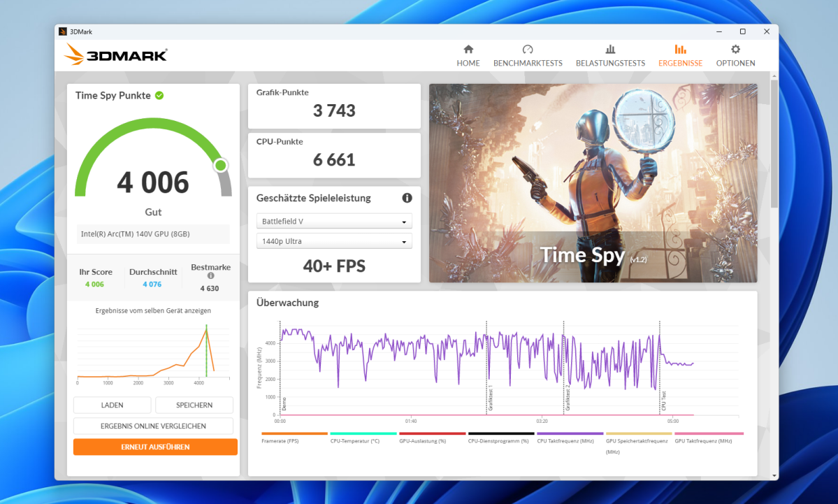Open the BELASTUNGSTESTS tab
The width and height of the screenshot is (838, 504).
point(610,56)
